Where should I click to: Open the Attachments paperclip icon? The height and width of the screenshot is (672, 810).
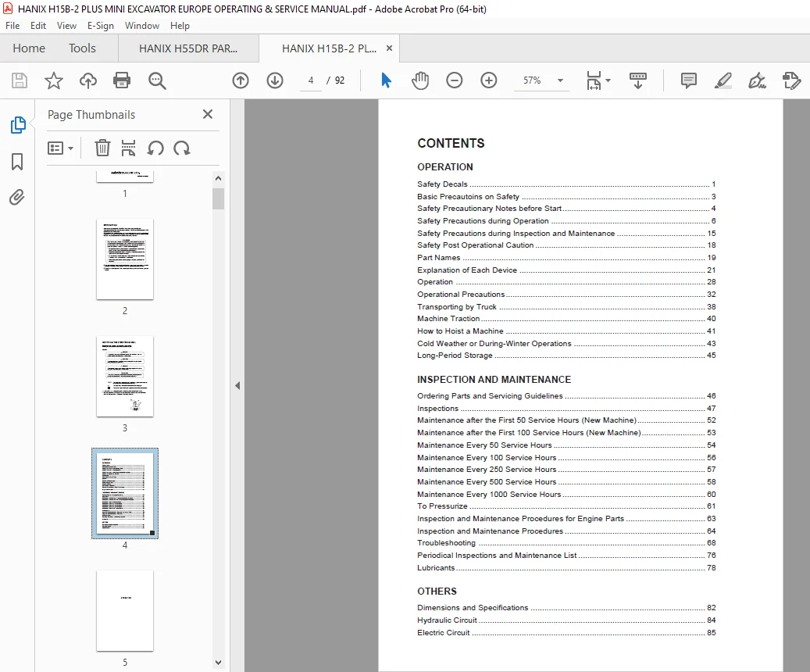[x=17, y=197]
